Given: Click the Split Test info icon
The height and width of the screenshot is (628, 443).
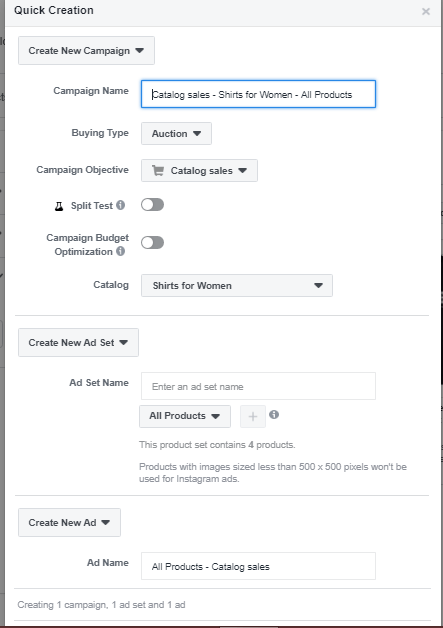Looking at the screenshot, I should pyautogui.click(x=121, y=205).
